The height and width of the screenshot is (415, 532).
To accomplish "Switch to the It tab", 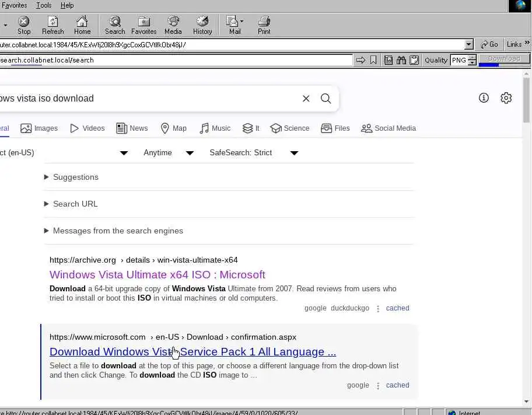I will click(251, 128).
